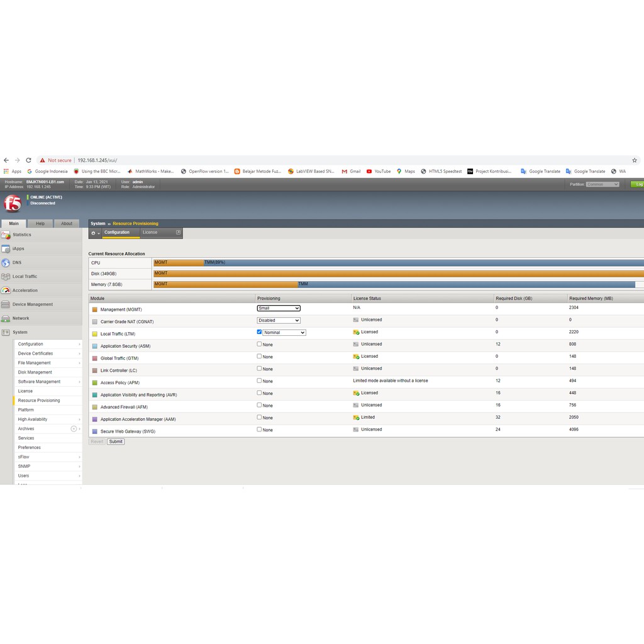Click the pop-out icon beside License tab
The width and height of the screenshot is (644, 644).
click(178, 233)
